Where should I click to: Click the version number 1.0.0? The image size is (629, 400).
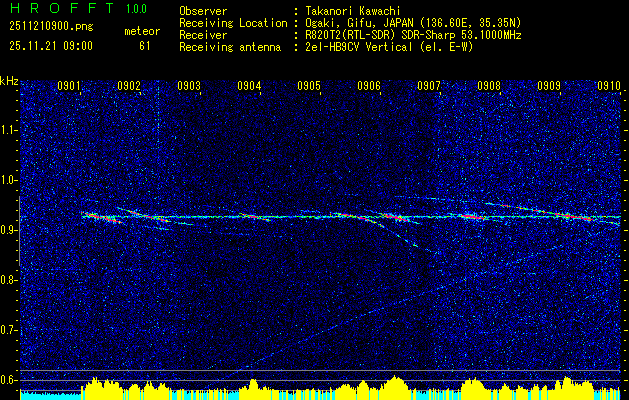[x=136, y=8]
